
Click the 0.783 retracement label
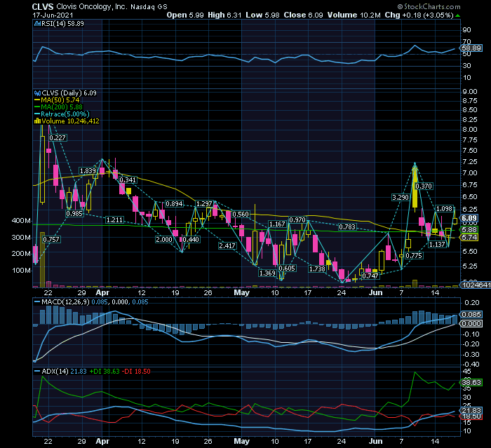[x=347, y=226]
